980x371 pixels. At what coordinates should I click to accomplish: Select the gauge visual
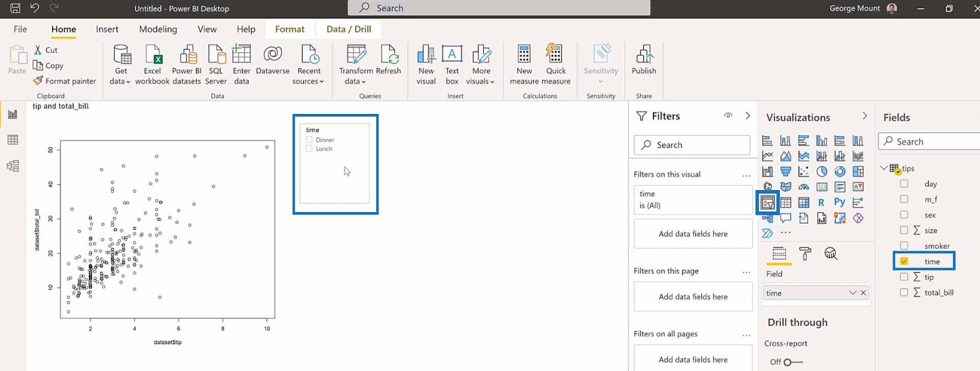[x=804, y=187]
